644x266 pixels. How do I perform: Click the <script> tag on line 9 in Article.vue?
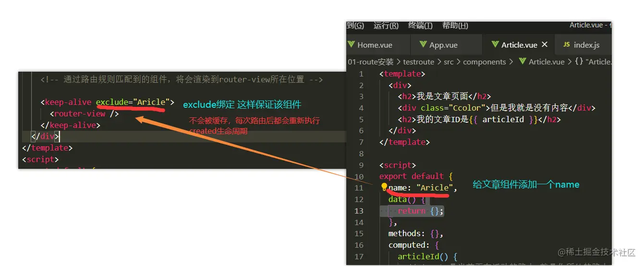[397, 165]
